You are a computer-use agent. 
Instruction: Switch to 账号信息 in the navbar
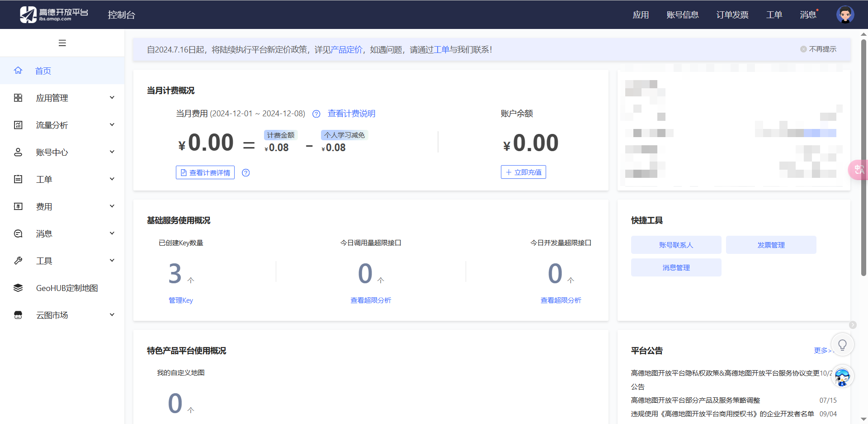[683, 14]
